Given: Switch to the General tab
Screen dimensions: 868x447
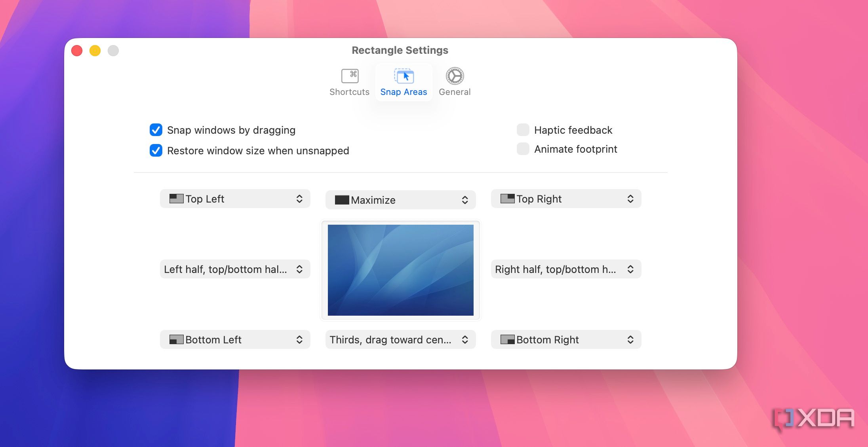Looking at the screenshot, I should pyautogui.click(x=455, y=82).
